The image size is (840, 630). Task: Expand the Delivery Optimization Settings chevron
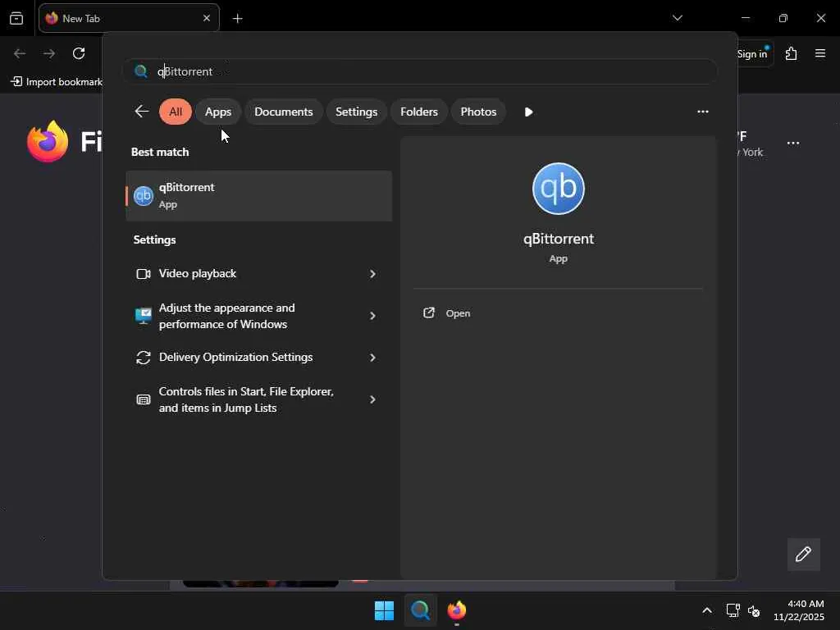pyautogui.click(x=373, y=358)
